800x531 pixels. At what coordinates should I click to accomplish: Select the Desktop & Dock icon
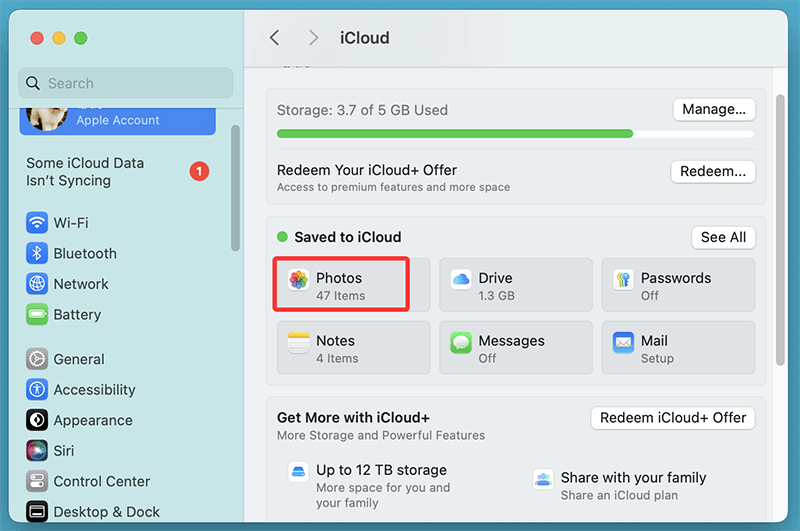pyautogui.click(x=37, y=512)
